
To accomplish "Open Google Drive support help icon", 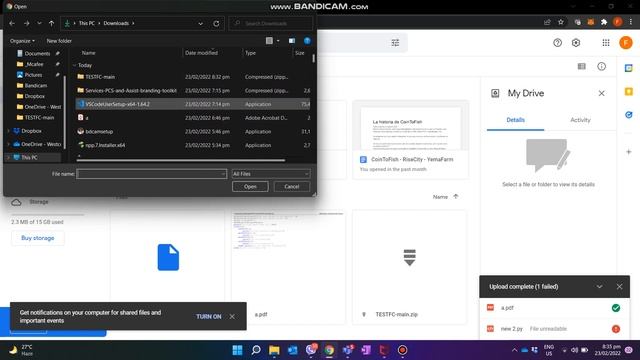I will (x=557, y=42).
